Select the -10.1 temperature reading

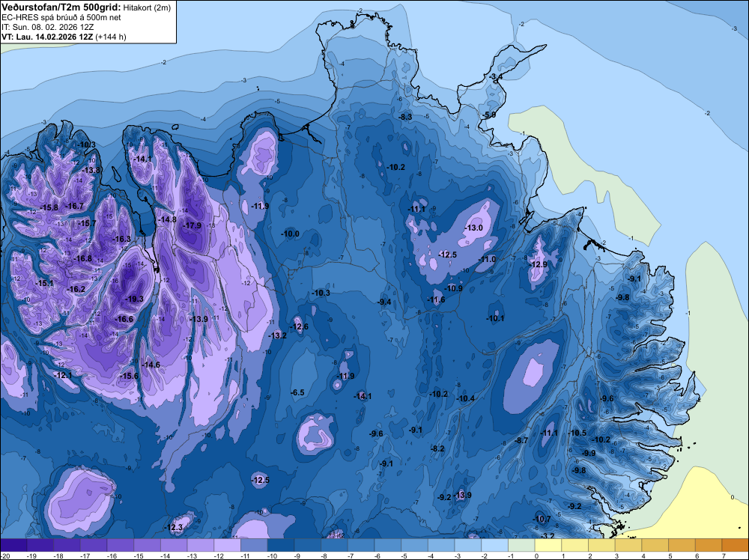pyautogui.click(x=495, y=318)
